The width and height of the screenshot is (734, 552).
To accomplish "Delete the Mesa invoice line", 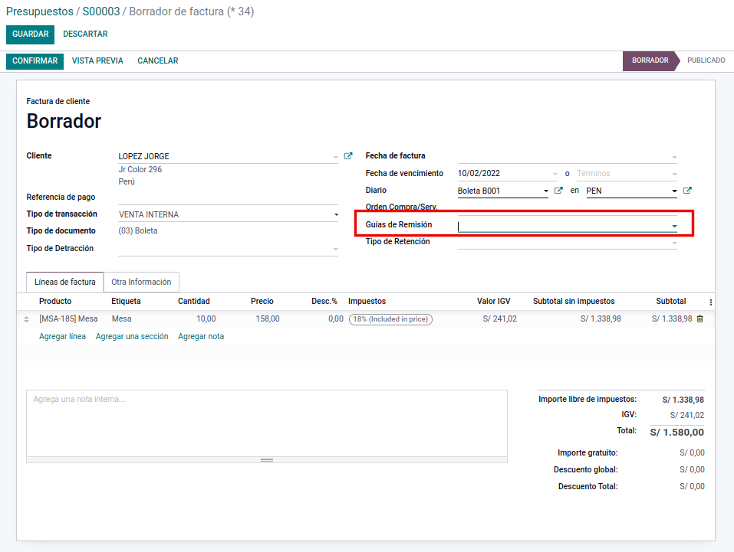I will point(700,319).
